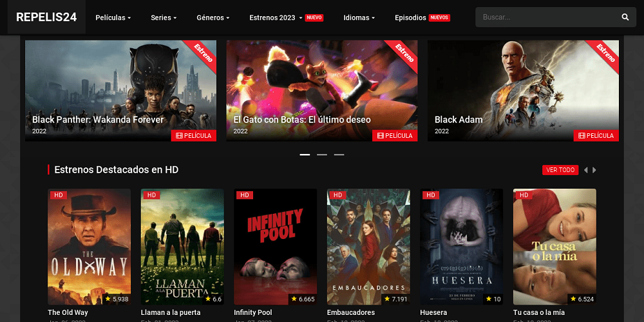Click PELÍCULA tag on El Gato con Botas

pos(395,135)
